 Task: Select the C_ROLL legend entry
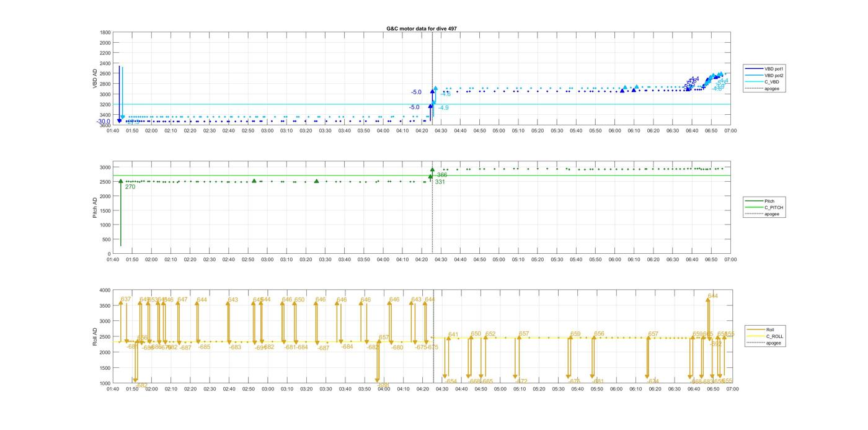[765, 336]
